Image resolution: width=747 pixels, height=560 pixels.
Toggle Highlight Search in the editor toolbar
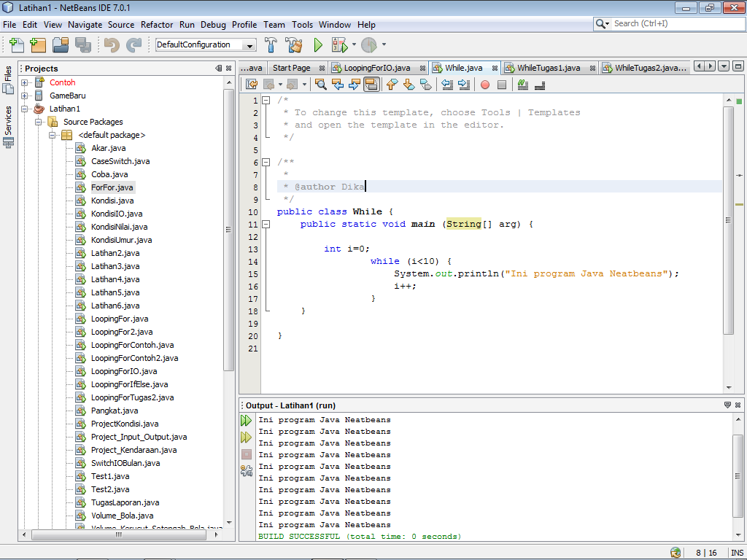pos(370,85)
